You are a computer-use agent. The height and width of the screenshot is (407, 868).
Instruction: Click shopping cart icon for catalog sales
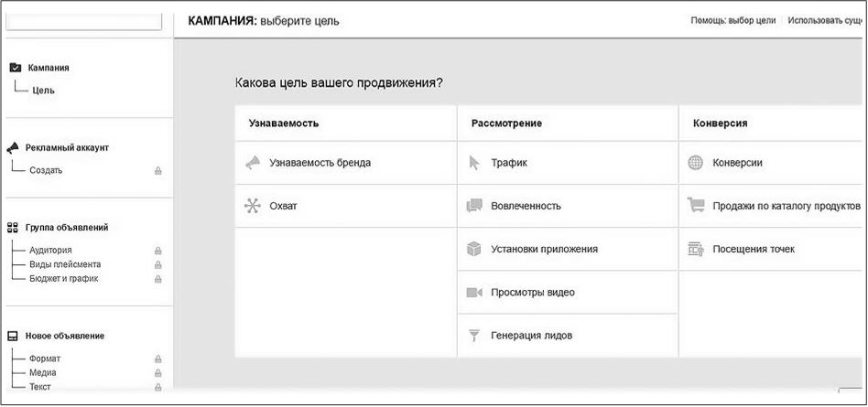point(696,206)
